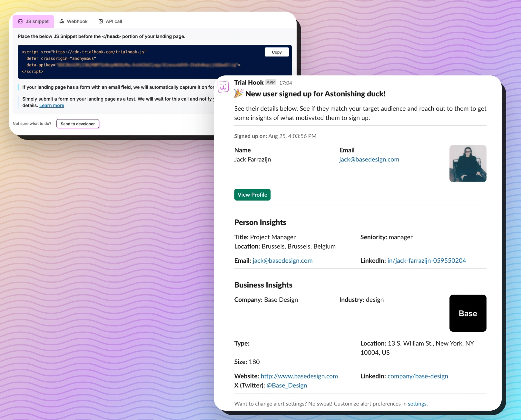
Task: Copy the JS snippet code
Action: click(276, 52)
